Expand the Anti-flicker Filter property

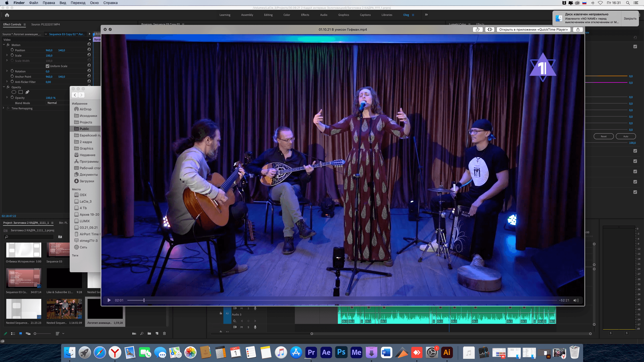click(x=7, y=81)
